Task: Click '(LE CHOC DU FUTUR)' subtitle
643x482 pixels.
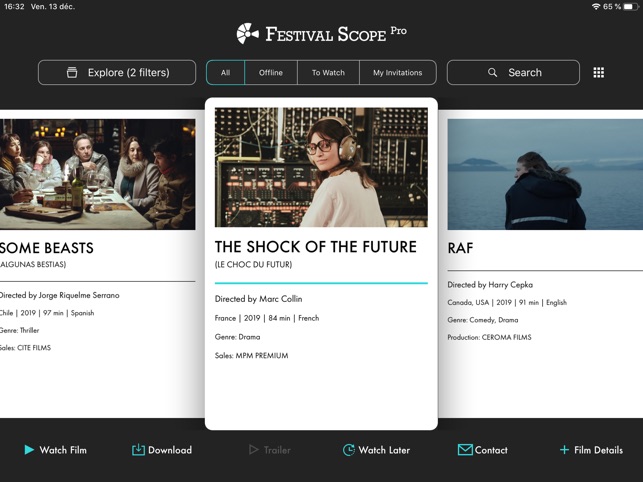Action: pos(253,265)
